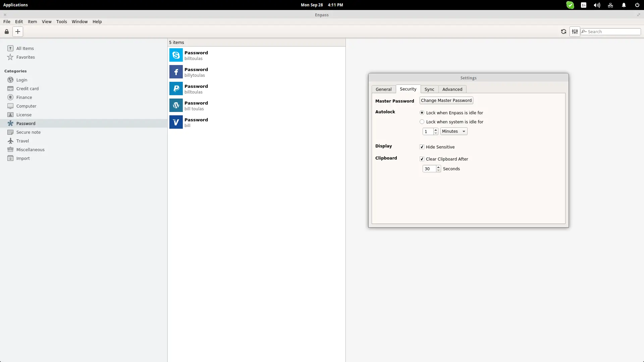Select the License category icon
The height and width of the screenshot is (362, 644).
pos(10,115)
